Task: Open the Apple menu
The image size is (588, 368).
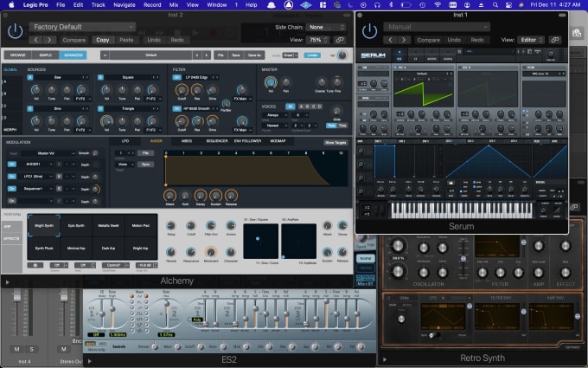Action: point(11,5)
